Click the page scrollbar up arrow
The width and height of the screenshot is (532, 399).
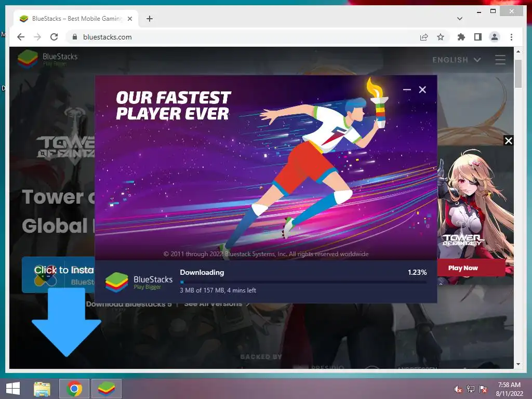coord(518,51)
